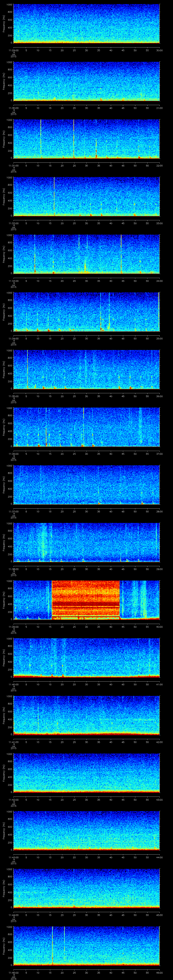Click the 25 tick under the 11:39:00 spectrogram

(74, 627)
